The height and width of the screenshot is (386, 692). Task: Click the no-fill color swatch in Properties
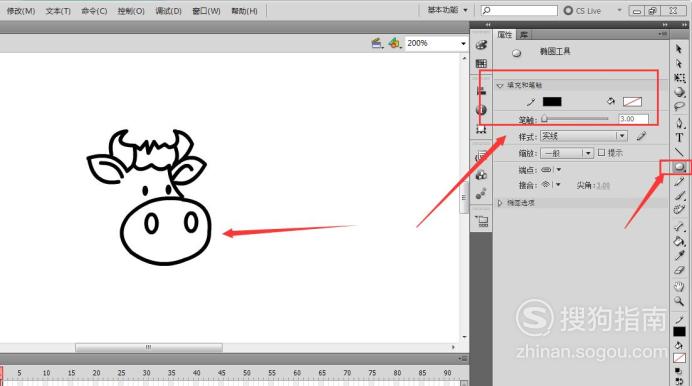[632, 102]
